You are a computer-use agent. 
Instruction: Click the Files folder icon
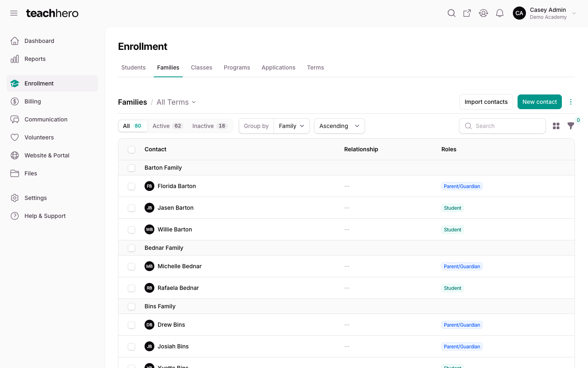tap(15, 173)
